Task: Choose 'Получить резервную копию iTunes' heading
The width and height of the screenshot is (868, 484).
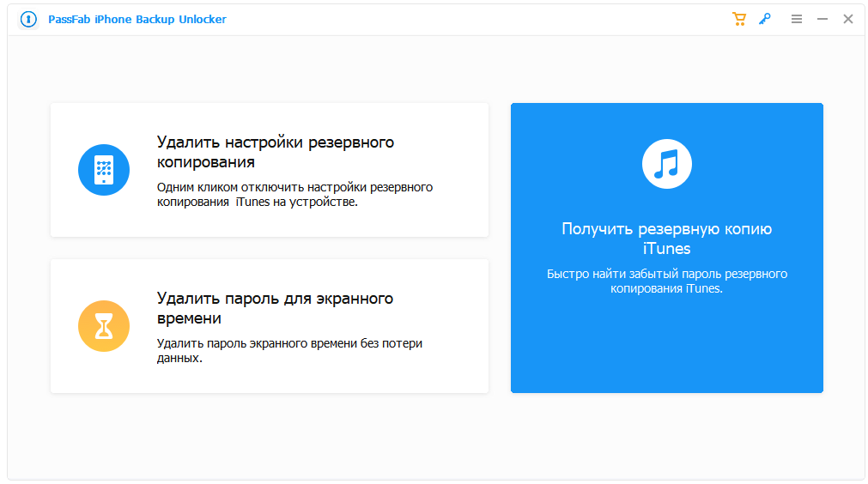Action: [x=666, y=239]
